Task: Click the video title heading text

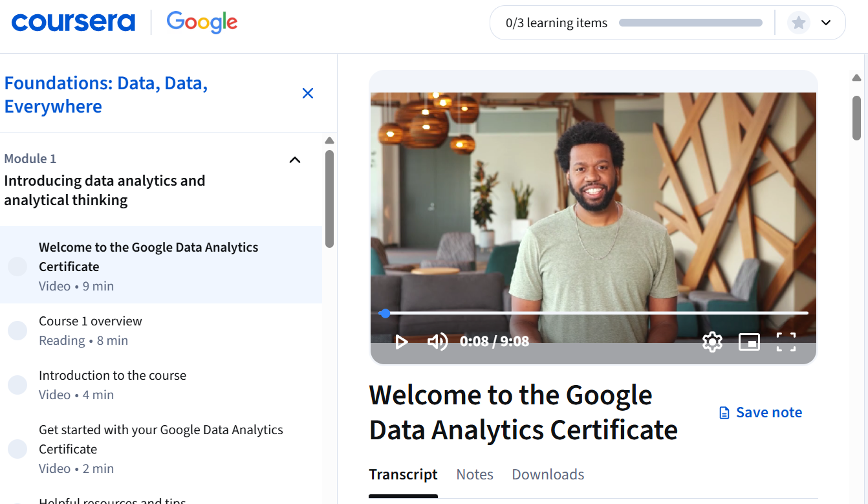Action: (523, 413)
